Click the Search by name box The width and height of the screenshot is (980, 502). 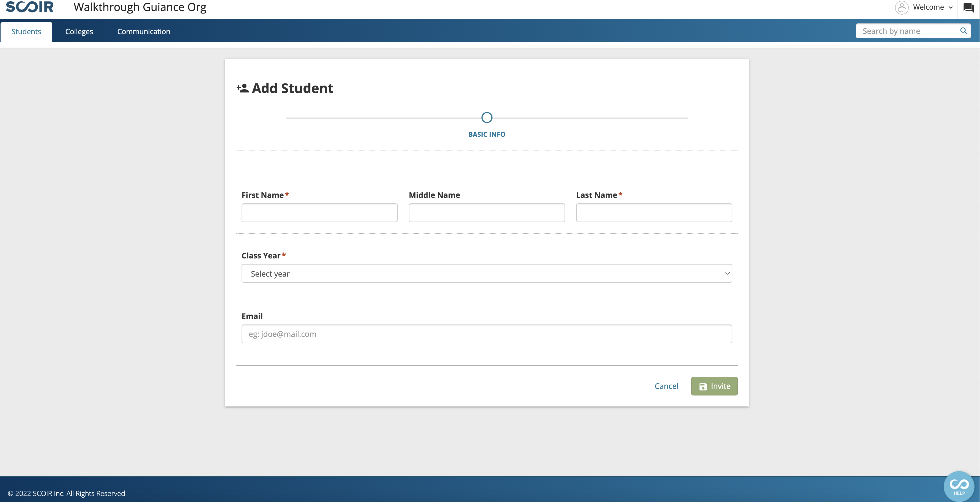click(x=913, y=31)
